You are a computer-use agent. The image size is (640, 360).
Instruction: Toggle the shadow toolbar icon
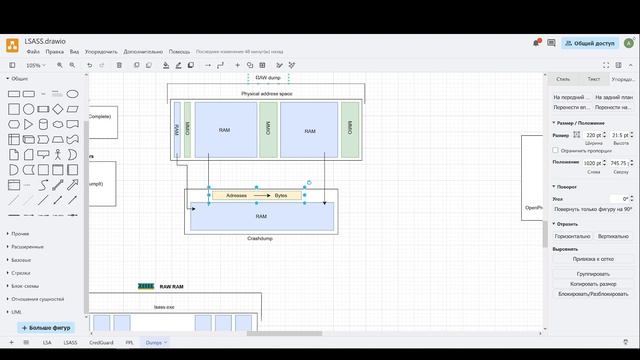(x=191, y=65)
